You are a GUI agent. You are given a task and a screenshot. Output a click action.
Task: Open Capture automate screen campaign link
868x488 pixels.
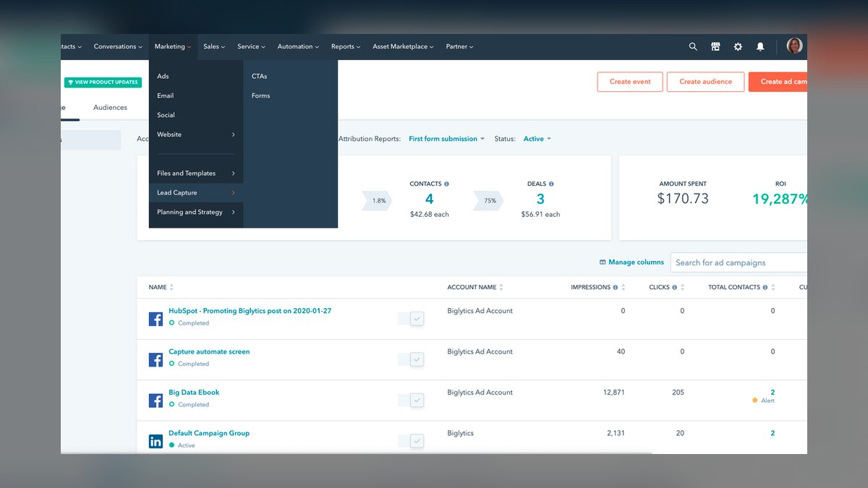pyautogui.click(x=209, y=351)
